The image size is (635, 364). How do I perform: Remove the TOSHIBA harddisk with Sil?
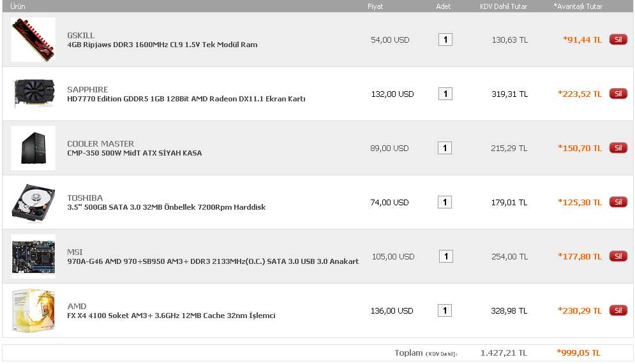(618, 202)
